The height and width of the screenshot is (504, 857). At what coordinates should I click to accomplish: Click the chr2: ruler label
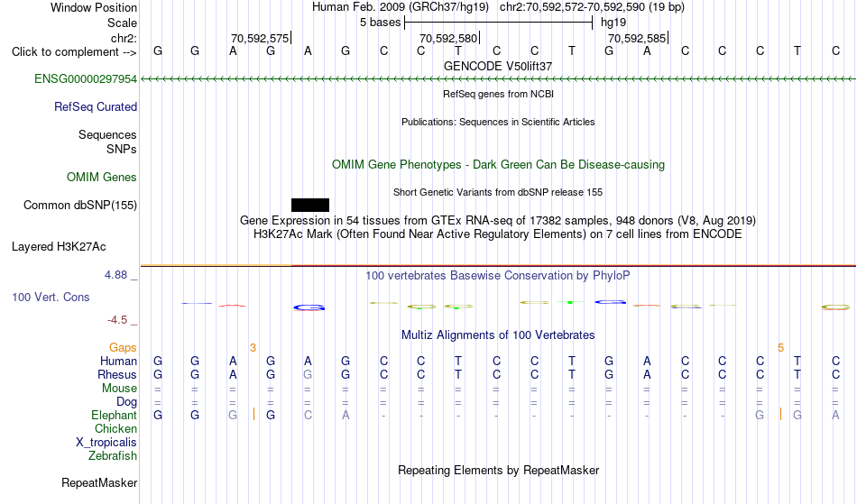(x=124, y=38)
